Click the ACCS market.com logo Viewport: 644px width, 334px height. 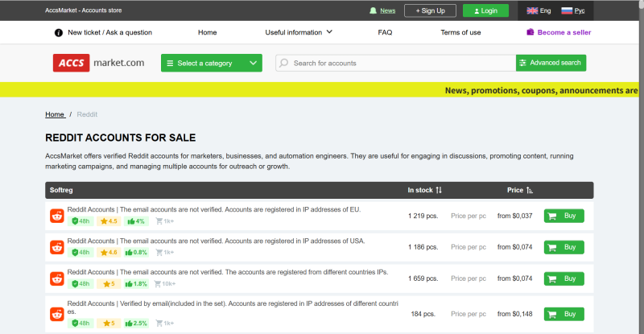pos(99,63)
